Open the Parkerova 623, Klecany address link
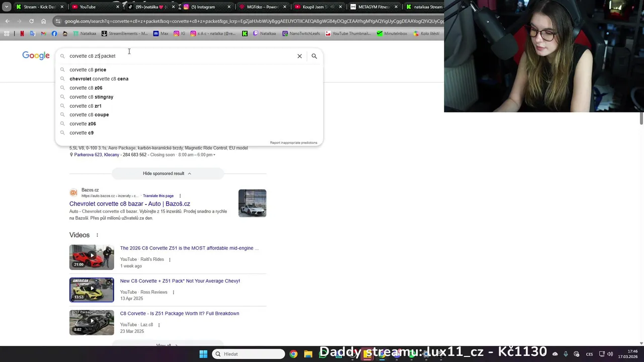 pyautogui.click(x=97, y=155)
